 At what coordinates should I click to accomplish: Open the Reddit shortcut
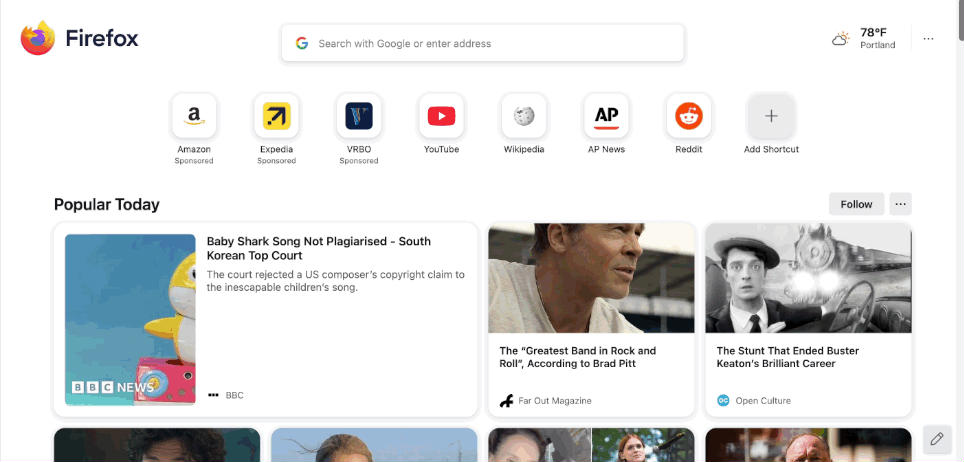coord(689,116)
